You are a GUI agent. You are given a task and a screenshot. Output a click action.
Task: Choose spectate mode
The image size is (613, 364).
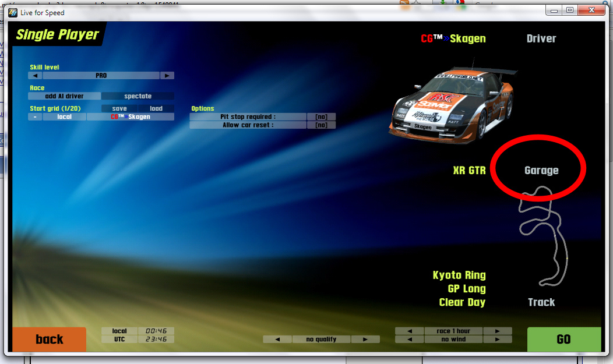138,96
